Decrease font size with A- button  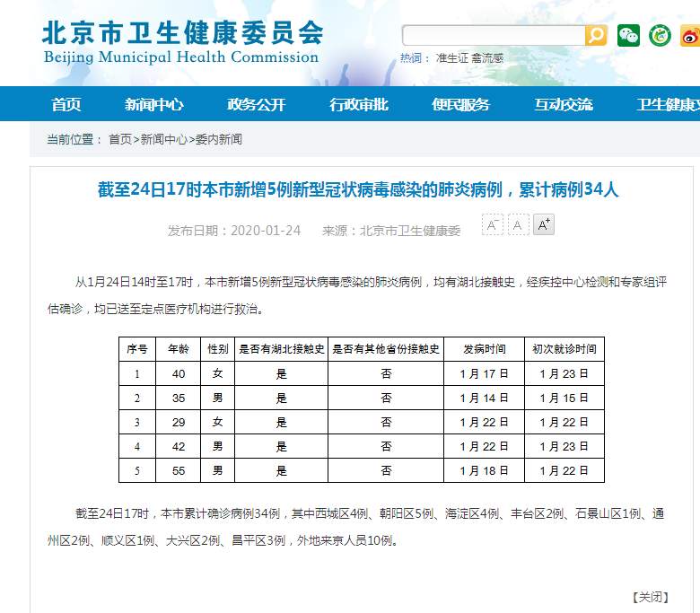tap(492, 224)
